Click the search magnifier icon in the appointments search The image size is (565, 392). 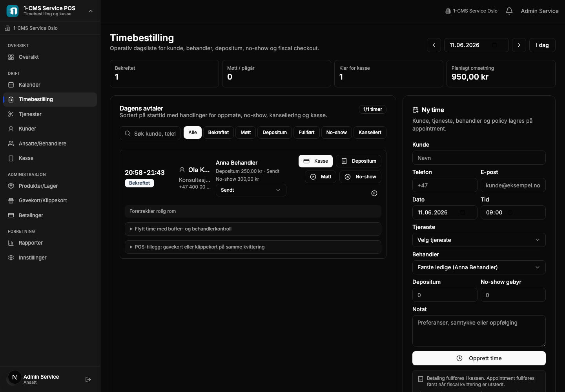click(128, 133)
